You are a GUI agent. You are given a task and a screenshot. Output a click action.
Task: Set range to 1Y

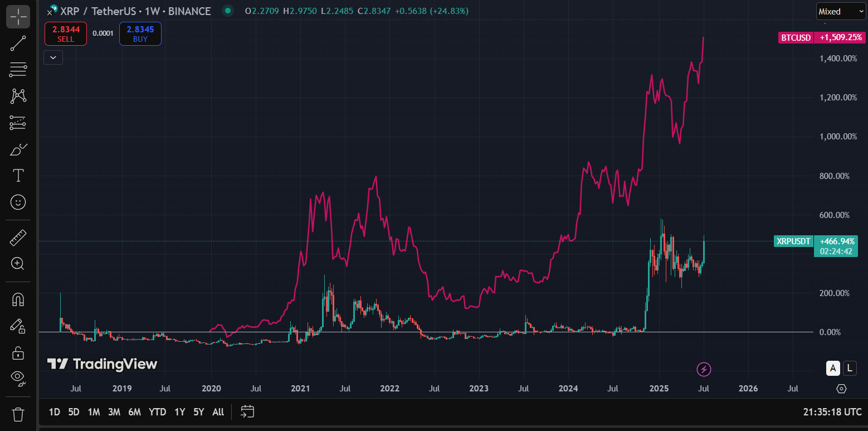[x=179, y=412]
